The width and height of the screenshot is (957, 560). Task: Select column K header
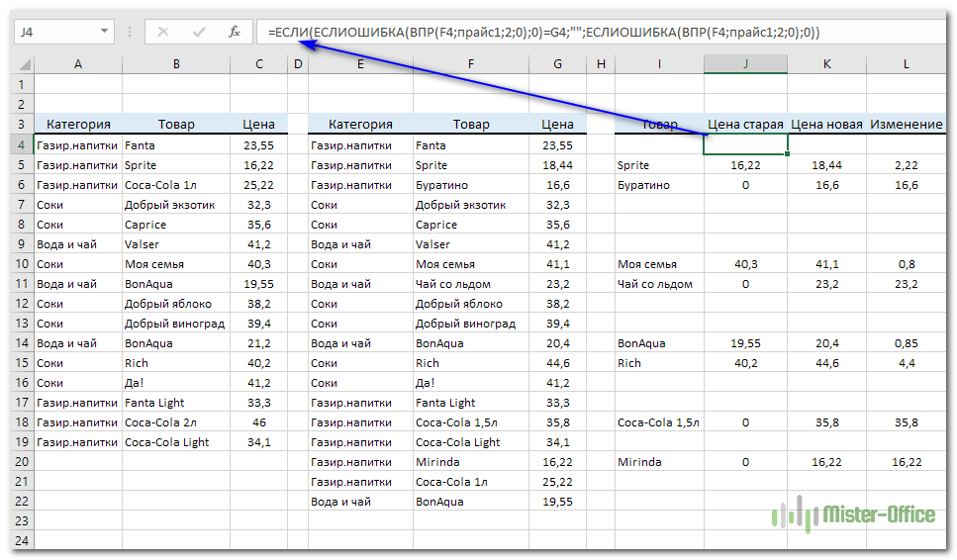(826, 64)
